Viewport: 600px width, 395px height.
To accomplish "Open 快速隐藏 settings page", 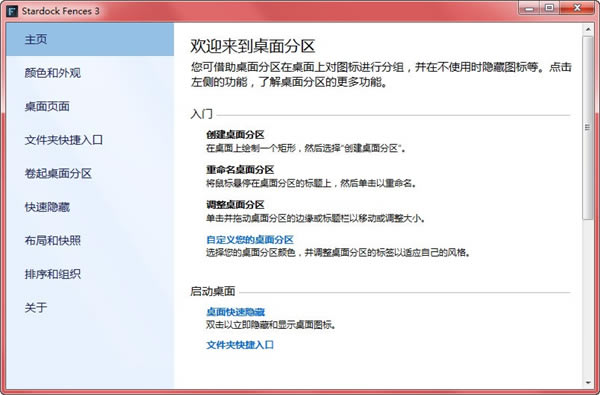I will point(90,207).
